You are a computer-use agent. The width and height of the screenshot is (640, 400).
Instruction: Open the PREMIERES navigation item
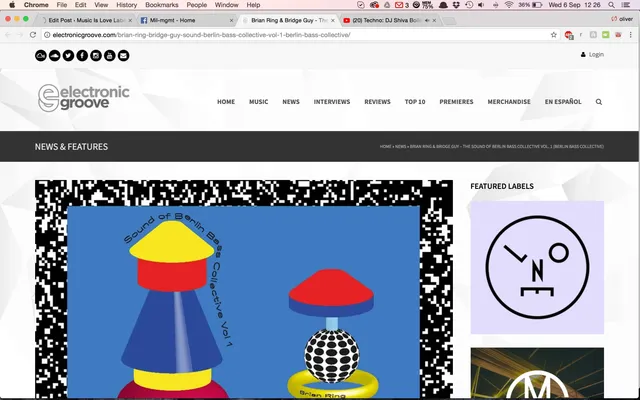tap(456, 102)
